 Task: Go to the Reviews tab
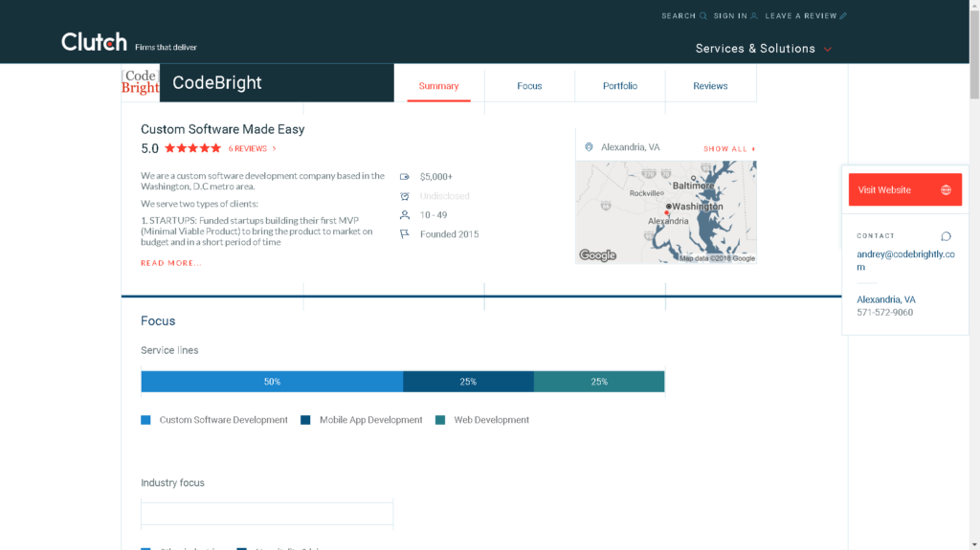710,86
